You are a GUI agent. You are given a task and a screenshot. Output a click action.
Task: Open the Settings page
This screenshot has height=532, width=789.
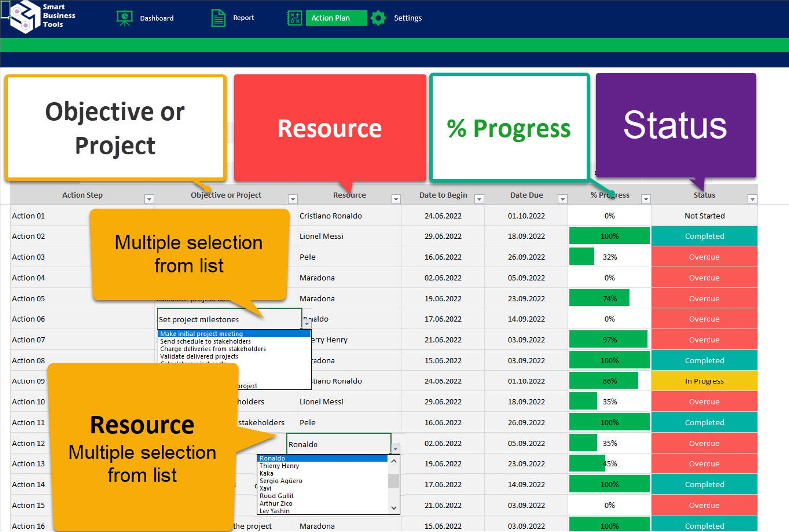pyautogui.click(x=408, y=18)
